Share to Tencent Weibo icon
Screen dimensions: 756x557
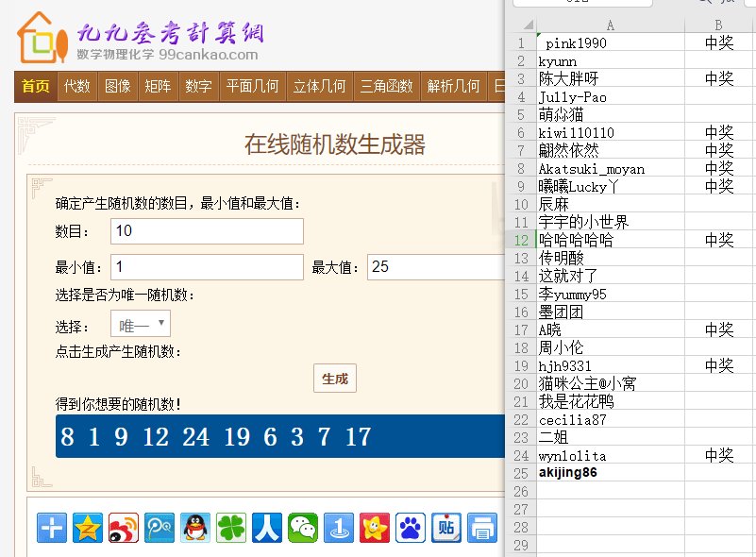pos(160,528)
